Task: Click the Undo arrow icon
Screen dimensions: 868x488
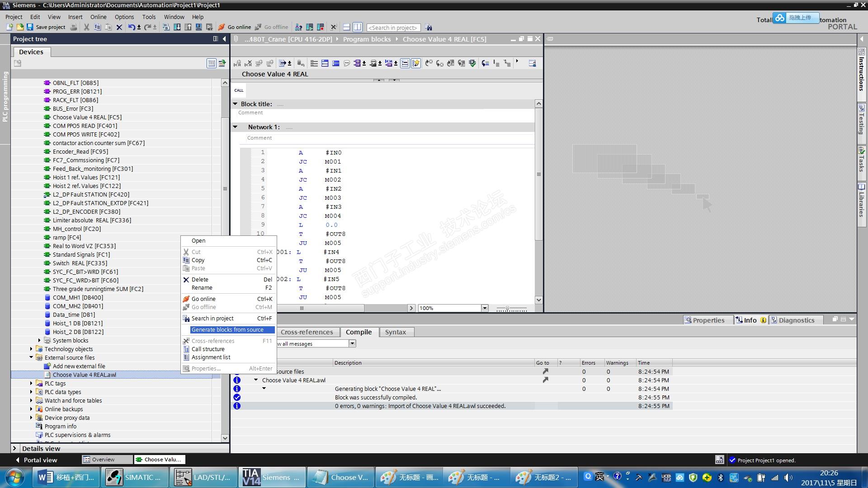Action: pos(131,27)
